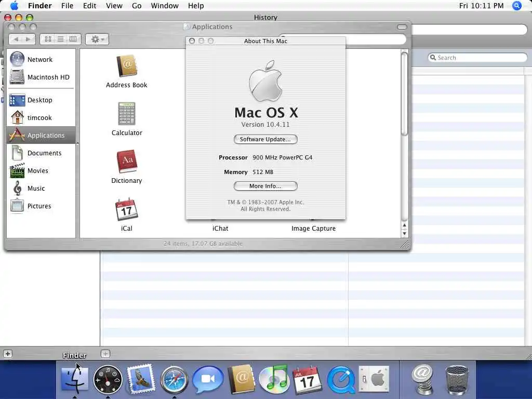
Task: Click scroll up arrow in Applications window
Action: (404, 225)
